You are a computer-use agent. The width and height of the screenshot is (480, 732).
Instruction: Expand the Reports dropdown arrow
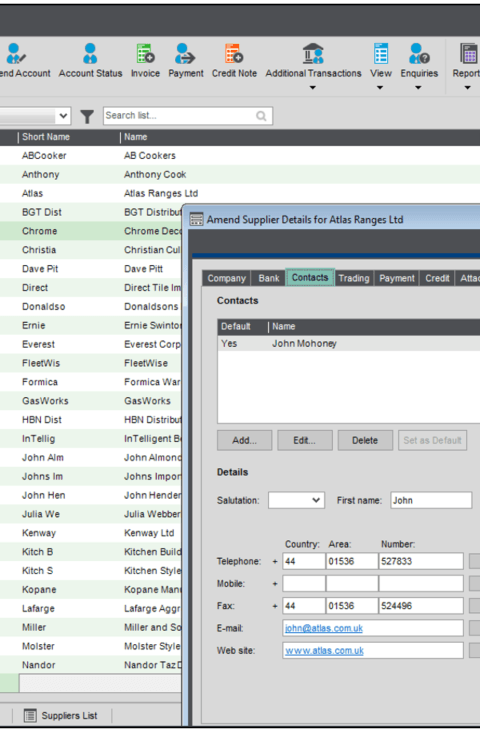(x=467, y=88)
